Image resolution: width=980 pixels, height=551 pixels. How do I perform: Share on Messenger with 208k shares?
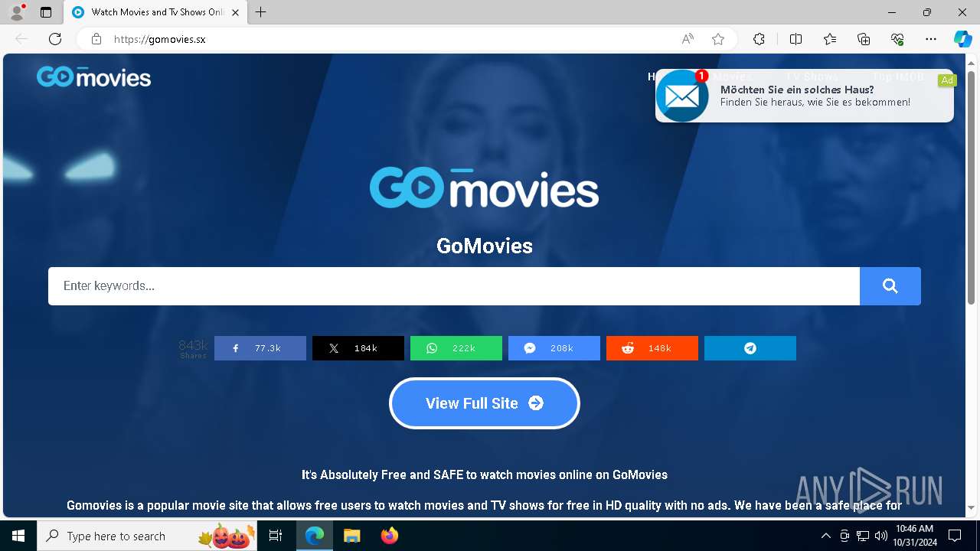tap(554, 348)
